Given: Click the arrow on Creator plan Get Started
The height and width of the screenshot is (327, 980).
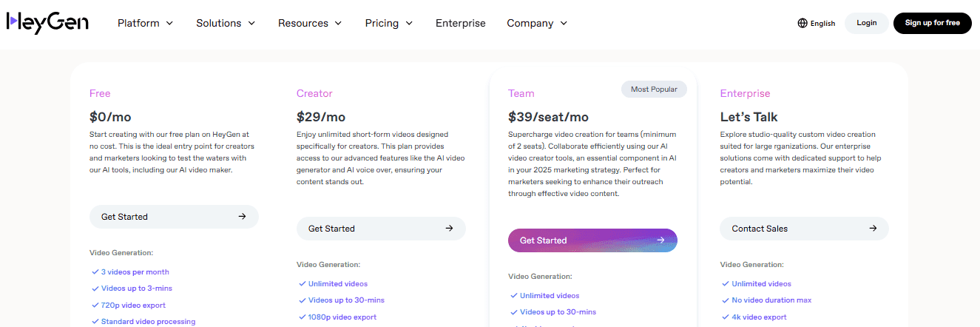Looking at the screenshot, I should point(449,229).
